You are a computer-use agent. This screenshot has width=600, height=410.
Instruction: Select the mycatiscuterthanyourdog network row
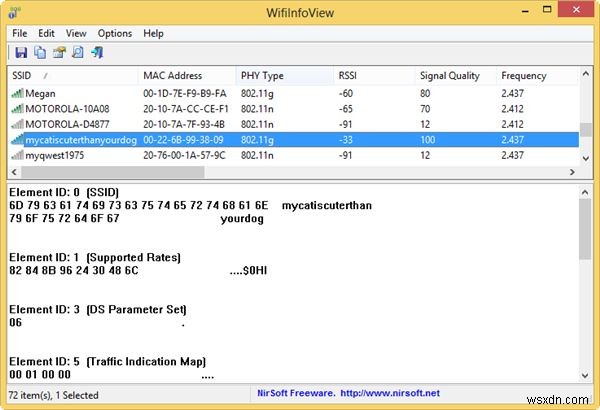[293, 140]
